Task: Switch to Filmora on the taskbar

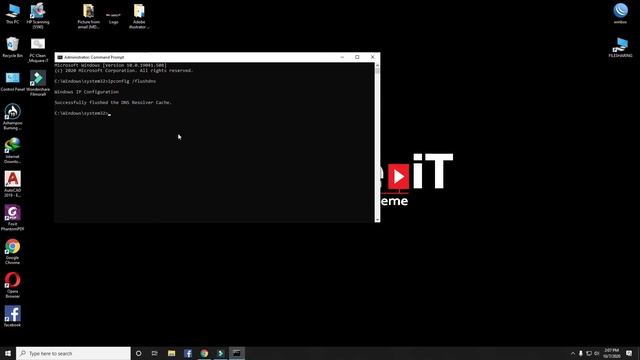Action: (x=220, y=353)
